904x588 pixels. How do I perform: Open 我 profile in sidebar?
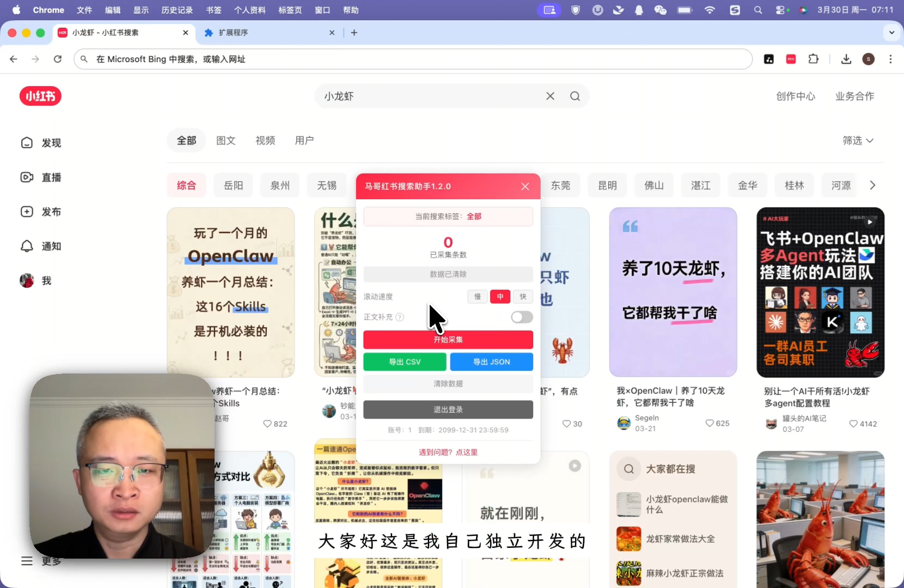tap(36, 281)
